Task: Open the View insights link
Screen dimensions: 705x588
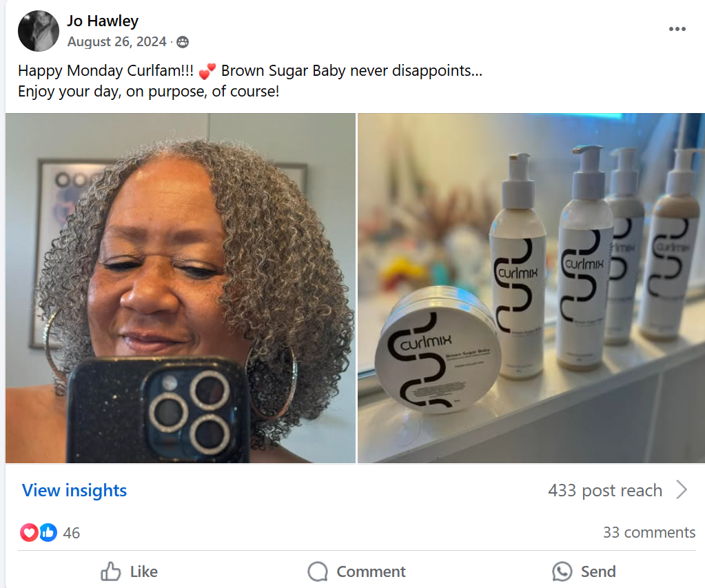Action: click(74, 490)
